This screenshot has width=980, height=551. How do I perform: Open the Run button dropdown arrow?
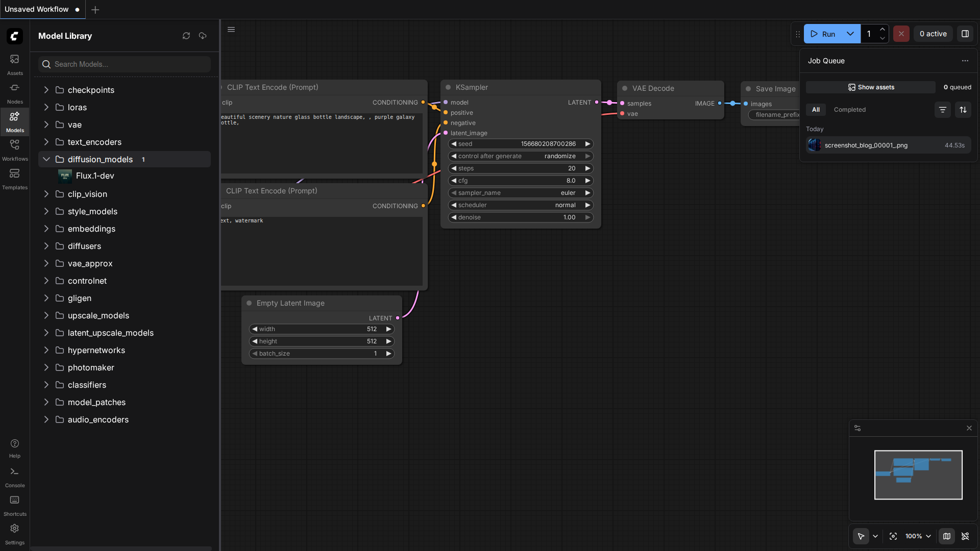[850, 34]
